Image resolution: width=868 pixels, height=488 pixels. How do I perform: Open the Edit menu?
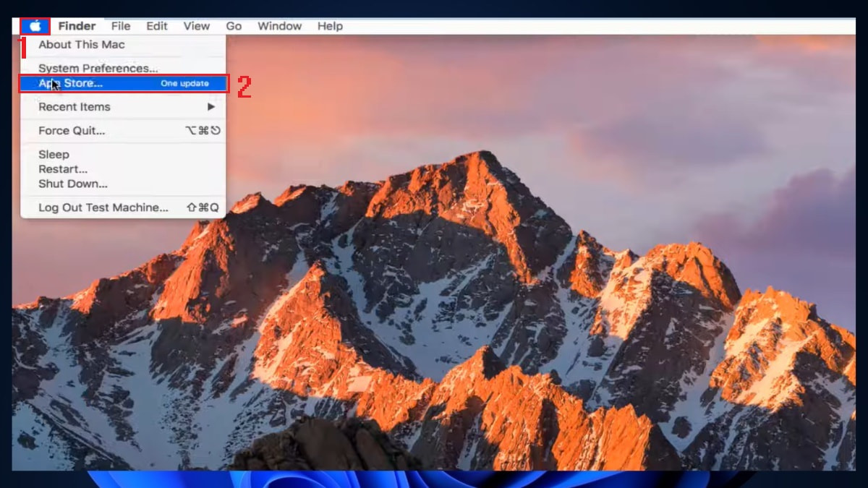157,26
